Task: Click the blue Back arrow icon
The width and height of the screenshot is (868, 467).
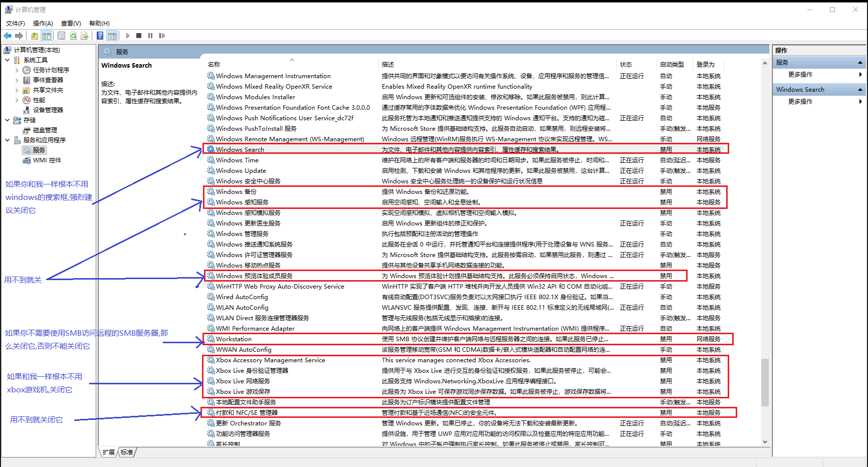Action: 8,36
